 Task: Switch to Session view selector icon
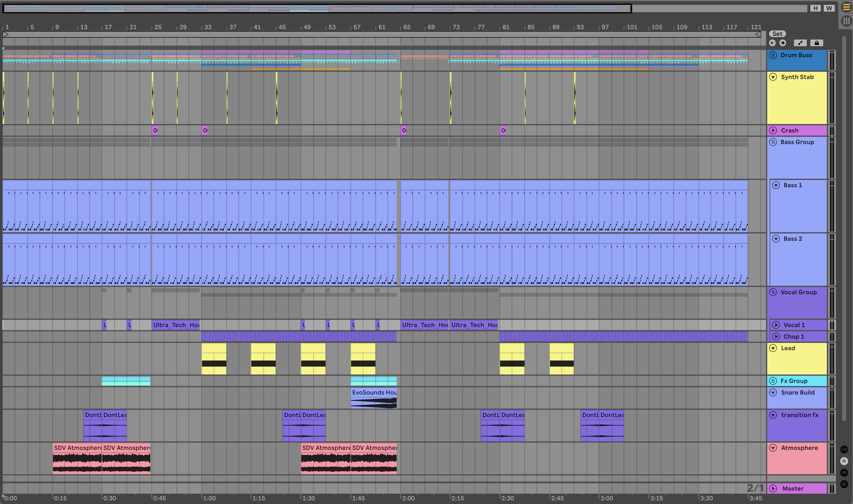click(846, 21)
